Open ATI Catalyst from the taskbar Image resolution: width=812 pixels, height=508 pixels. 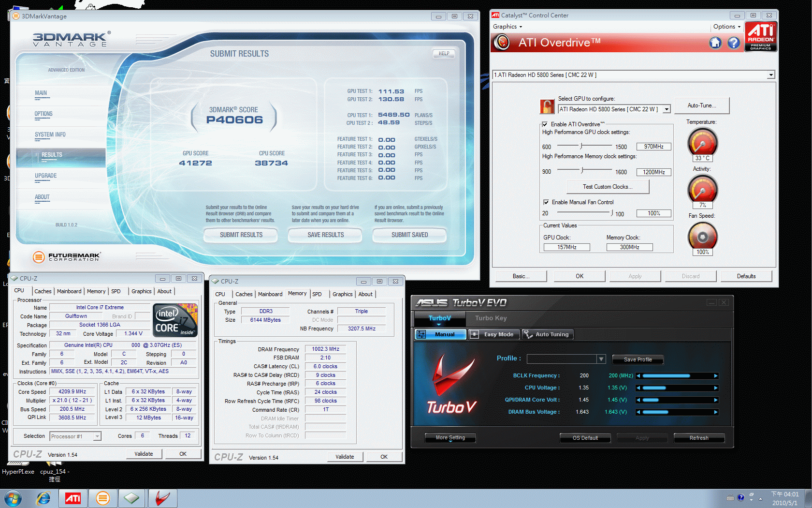tap(73, 498)
